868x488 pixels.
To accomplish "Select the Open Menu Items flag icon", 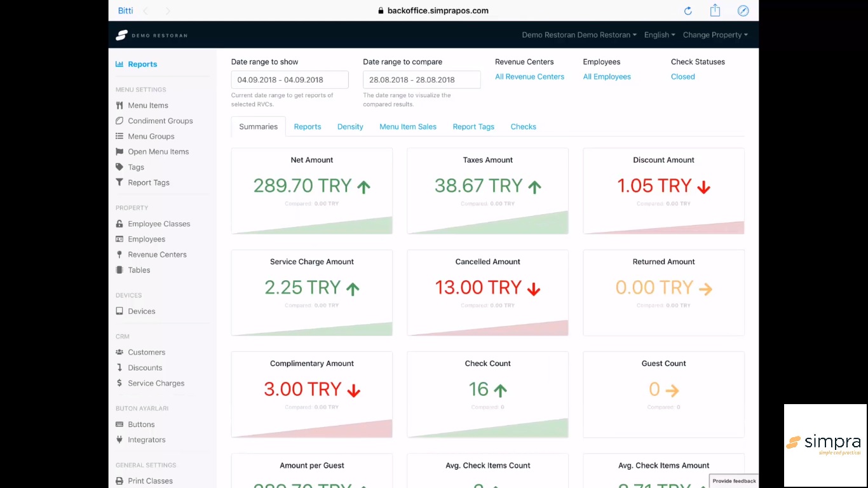I will [x=119, y=151].
